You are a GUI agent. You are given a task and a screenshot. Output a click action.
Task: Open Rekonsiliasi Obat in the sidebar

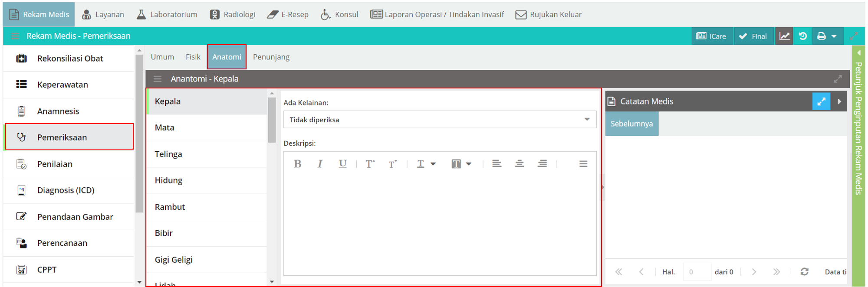pos(69,58)
